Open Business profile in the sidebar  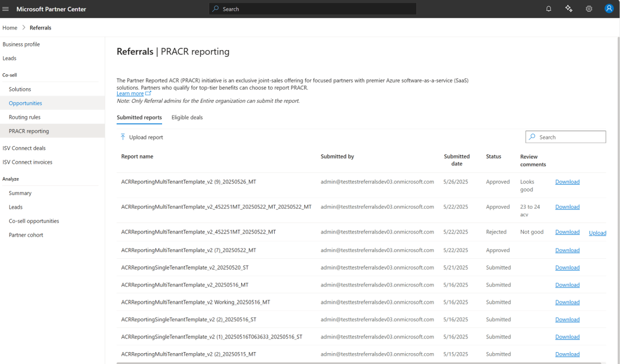point(22,44)
